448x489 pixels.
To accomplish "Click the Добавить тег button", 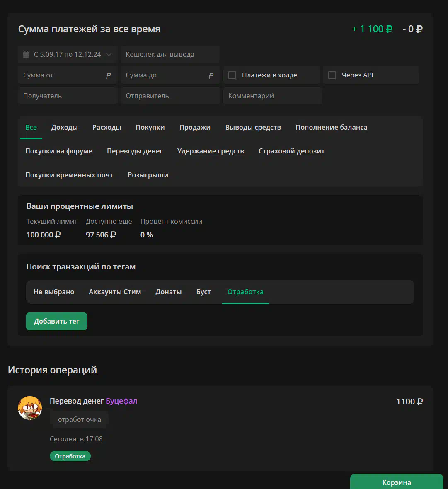I will tap(56, 321).
